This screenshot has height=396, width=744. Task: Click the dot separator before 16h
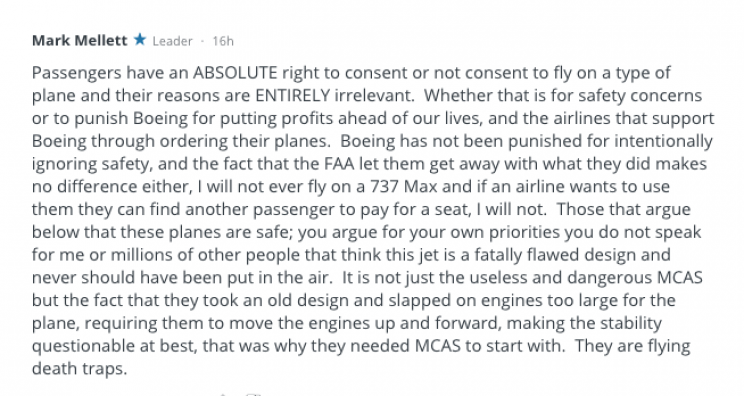pos(203,41)
